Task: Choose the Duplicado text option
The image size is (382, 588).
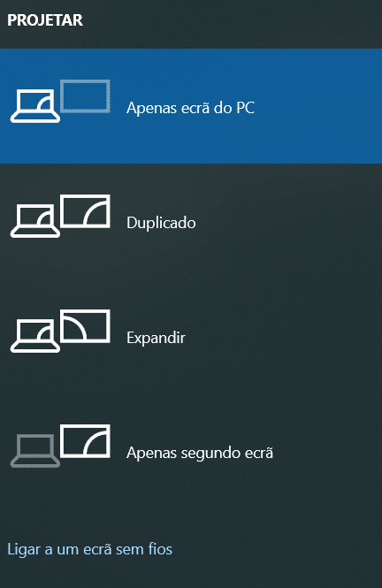Action: (161, 223)
